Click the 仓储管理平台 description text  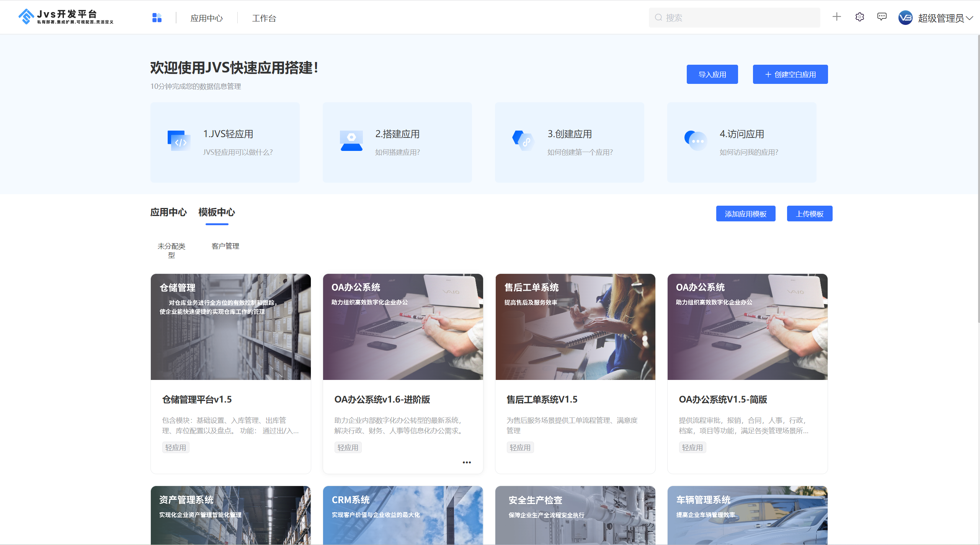(x=230, y=426)
